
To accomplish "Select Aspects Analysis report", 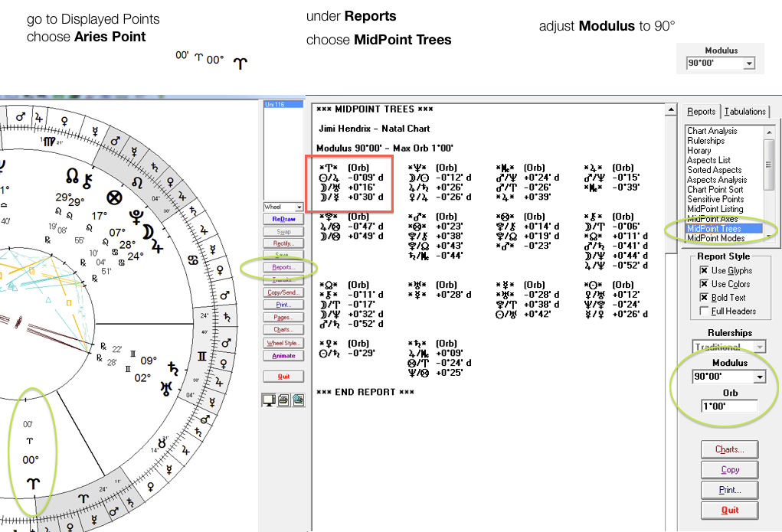I will [717, 179].
